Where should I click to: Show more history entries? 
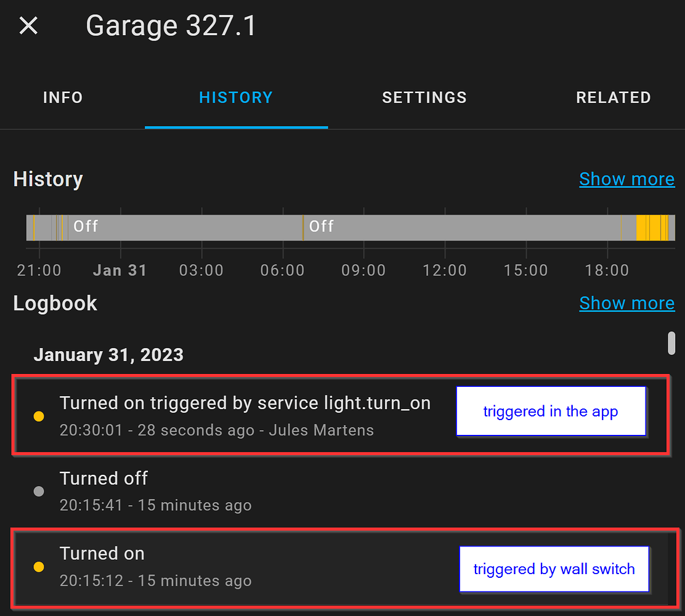627,179
